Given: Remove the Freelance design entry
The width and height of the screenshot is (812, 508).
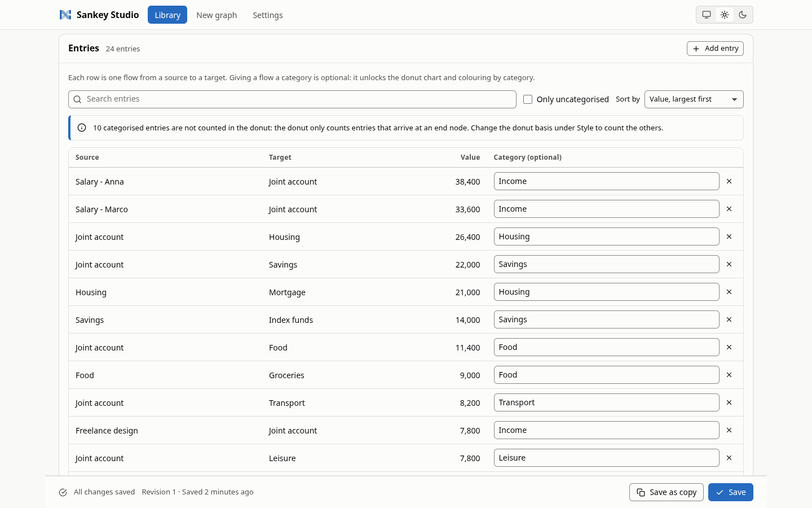Looking at the screenshot, I should coord(729,430).
